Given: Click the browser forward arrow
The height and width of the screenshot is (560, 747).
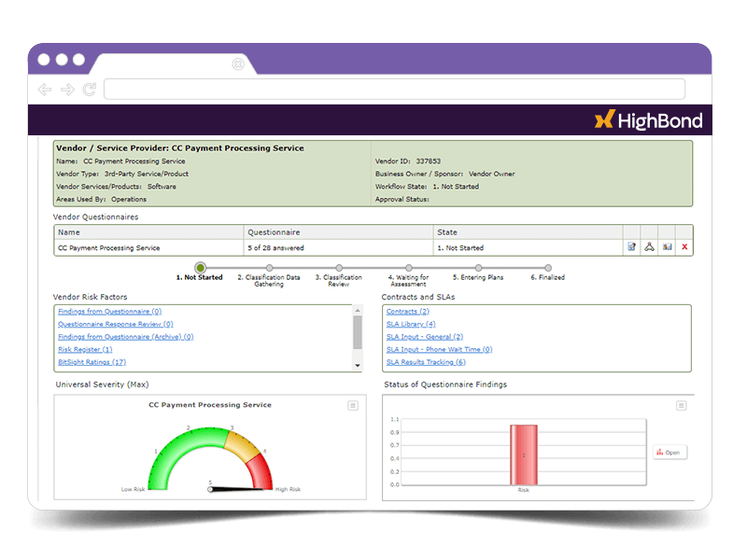Looking at the screenshot, I should 67,90.
